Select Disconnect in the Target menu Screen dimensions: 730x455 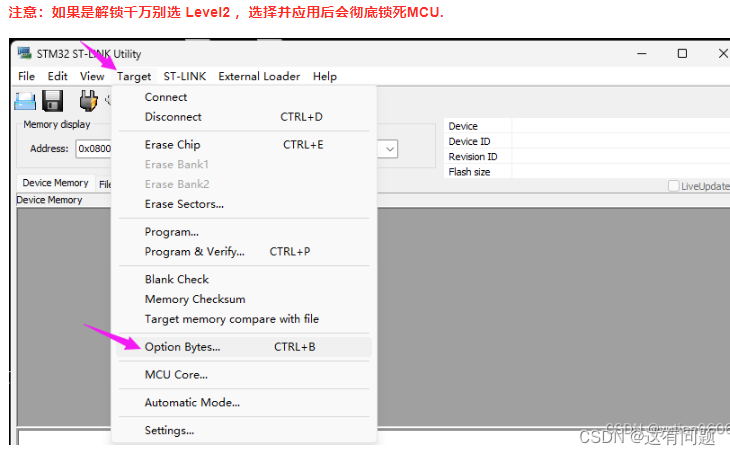click(244, 117)
